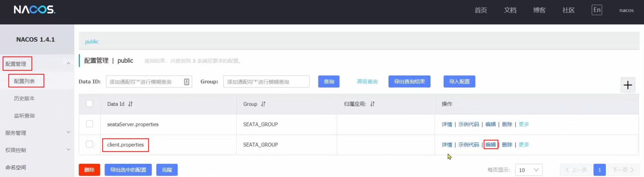Open 命名空间 in the sidebar
Screen dimensions: 644x177
point(16,167)
